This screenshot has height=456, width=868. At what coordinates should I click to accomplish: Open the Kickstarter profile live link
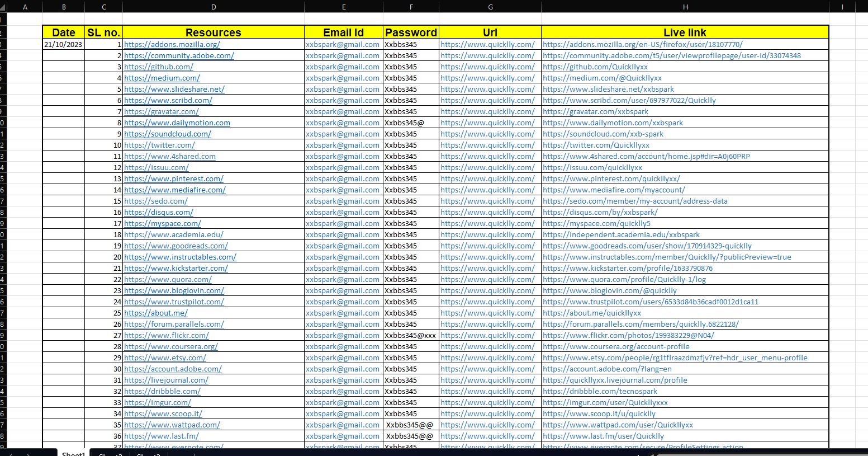[x=629, y=268]
